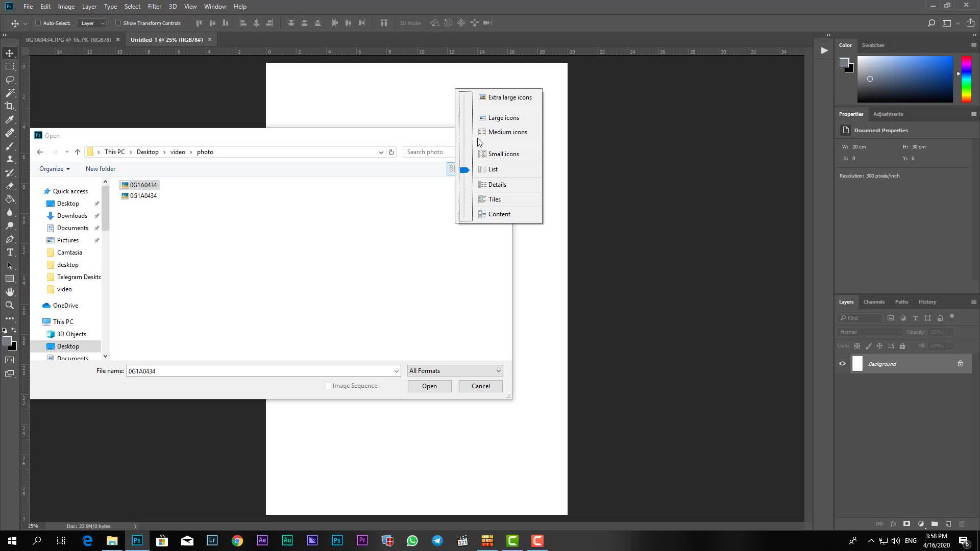Select the Downloads folder in Quick access
The width and height of the screenshot is (980, 551).
72,216
